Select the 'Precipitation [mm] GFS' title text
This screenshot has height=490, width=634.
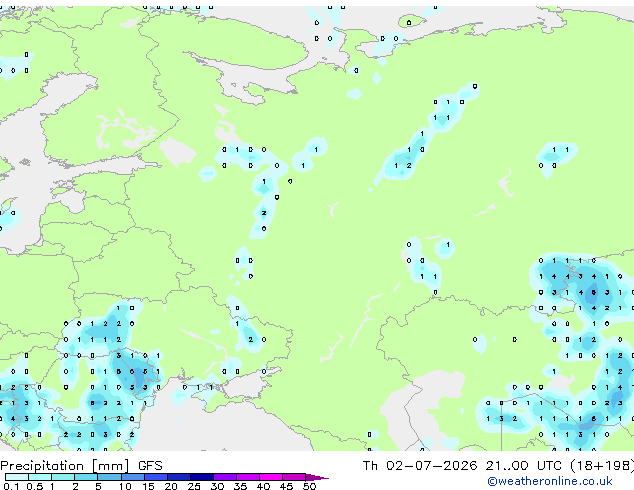[81, 466]
